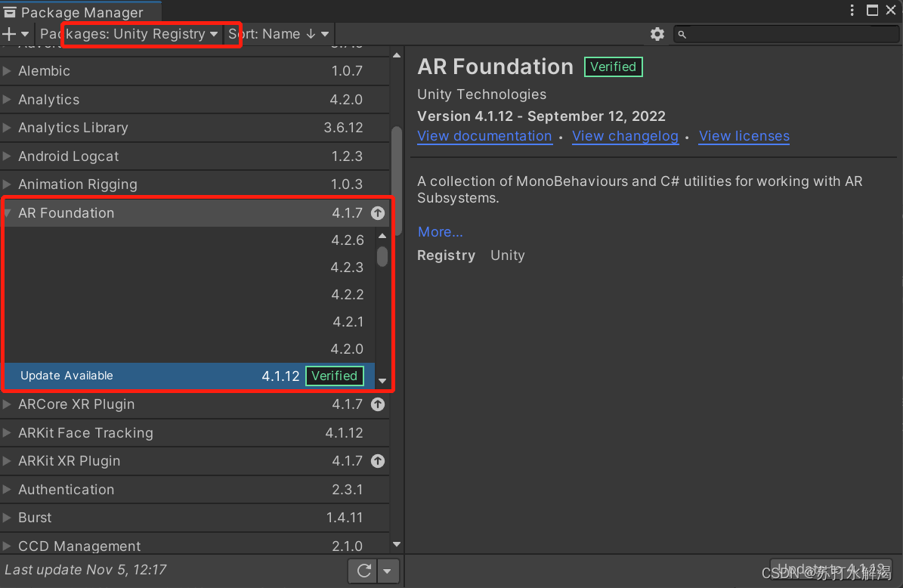This screenshot has height=588, width=903.
Task: Open Package Manager advanced settings gear
Action: tap(657, 34)
